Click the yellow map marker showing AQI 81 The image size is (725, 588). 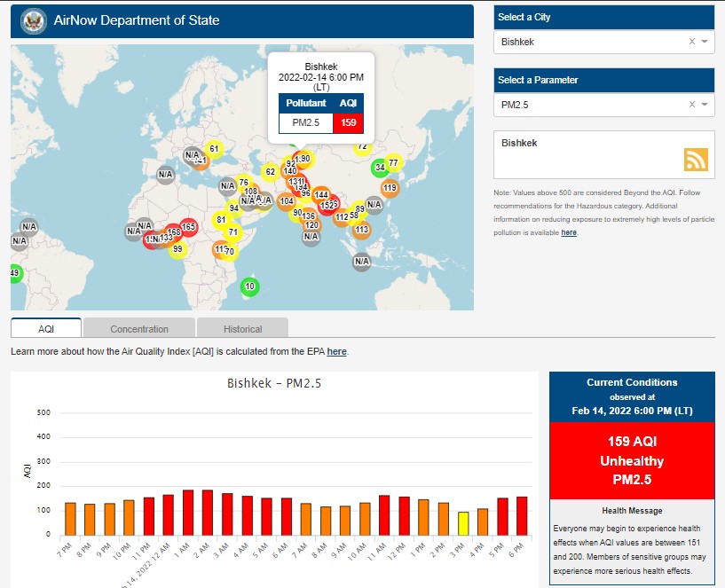pyautogui.click(x=222, y=219)
